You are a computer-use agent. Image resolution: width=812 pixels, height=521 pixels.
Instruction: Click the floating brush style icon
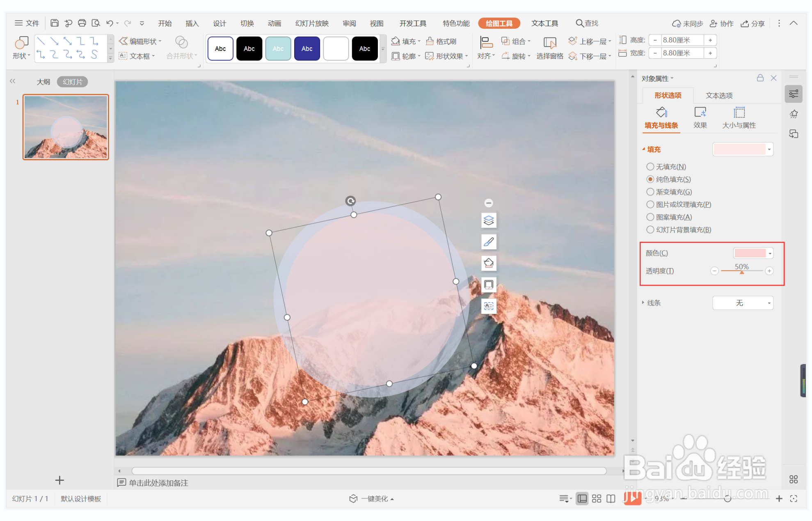point(488,242)
